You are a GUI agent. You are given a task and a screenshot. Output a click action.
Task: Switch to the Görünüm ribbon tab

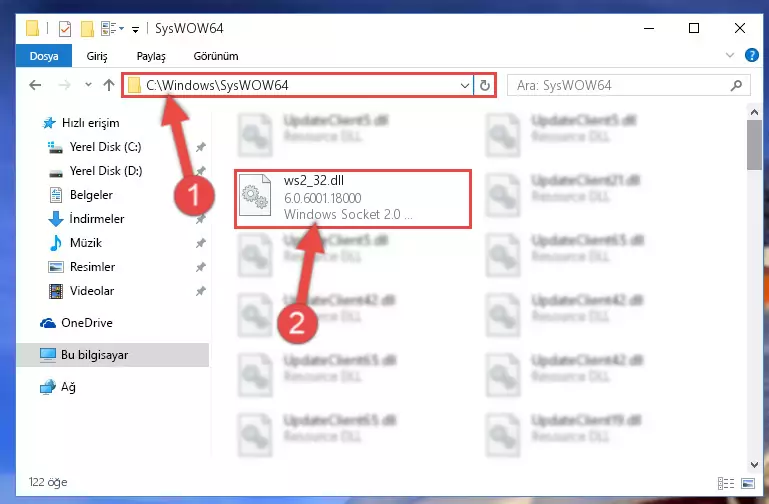pos(216,56)
